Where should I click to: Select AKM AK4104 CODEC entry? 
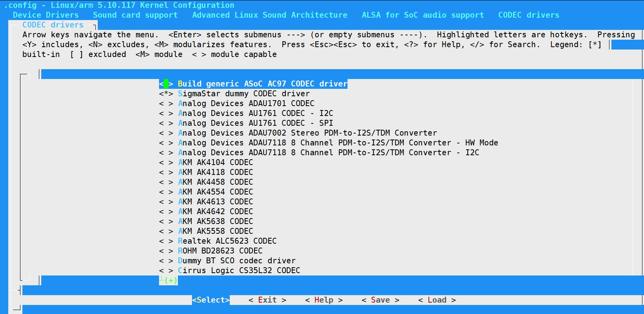click(216, 162)
